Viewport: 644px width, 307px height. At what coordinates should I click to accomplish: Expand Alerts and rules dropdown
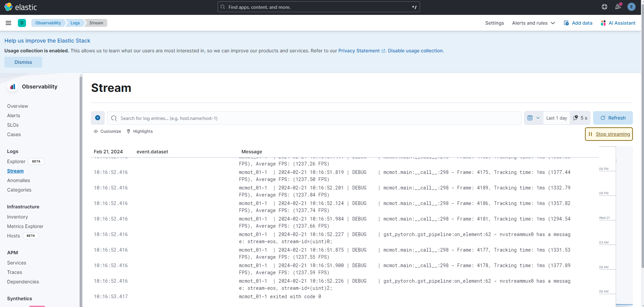(x=533, y=23)
